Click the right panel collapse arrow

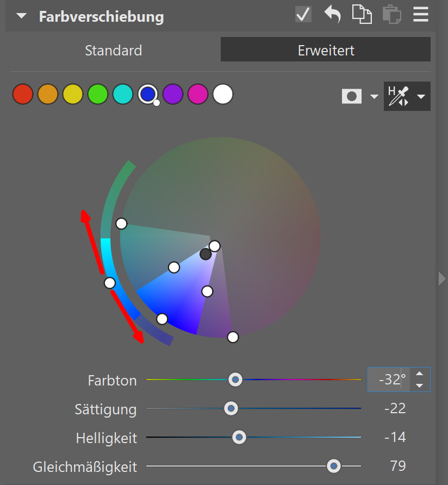(441, 278)
